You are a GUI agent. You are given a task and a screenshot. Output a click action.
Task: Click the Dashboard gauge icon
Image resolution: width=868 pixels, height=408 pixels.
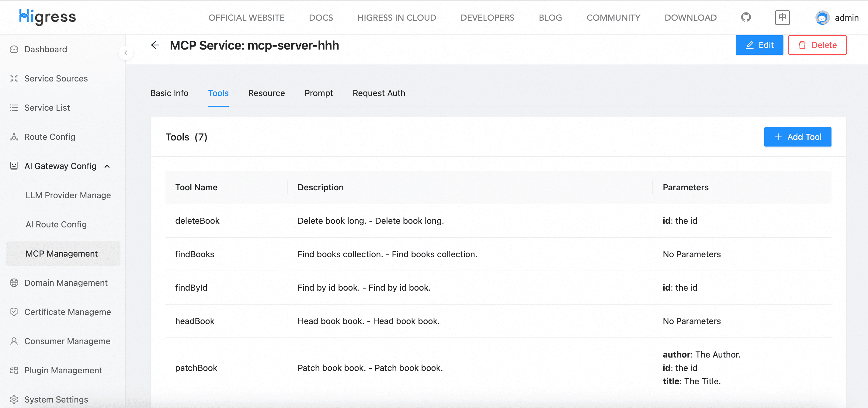click(x=14, y=50)
